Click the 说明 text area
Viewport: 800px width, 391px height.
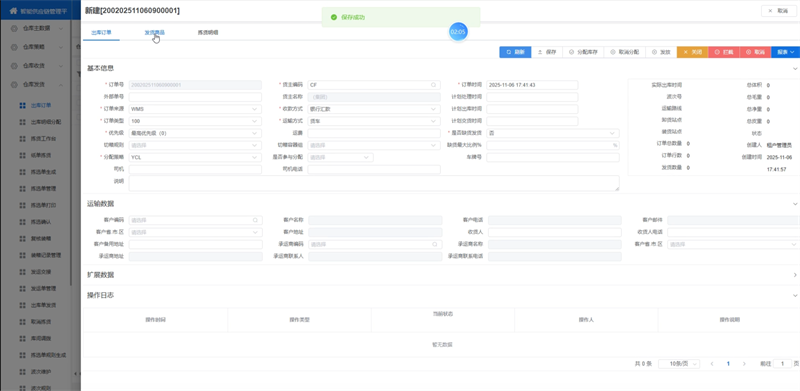coord(374,183)
